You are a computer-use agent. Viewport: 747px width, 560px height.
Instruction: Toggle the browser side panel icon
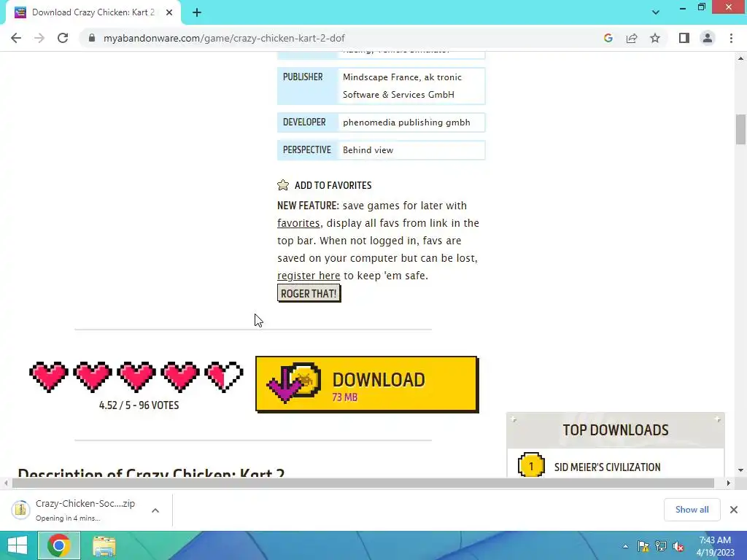tap(684, 38)
